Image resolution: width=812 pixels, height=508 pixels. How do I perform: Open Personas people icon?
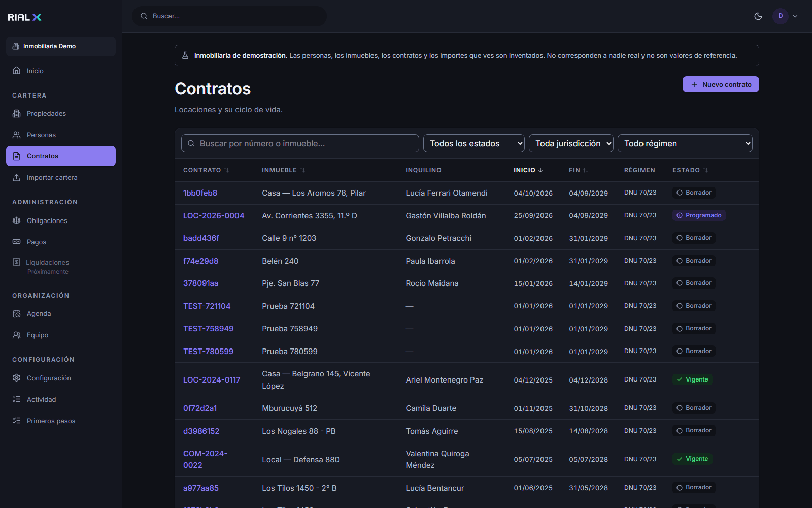point(17,135)
